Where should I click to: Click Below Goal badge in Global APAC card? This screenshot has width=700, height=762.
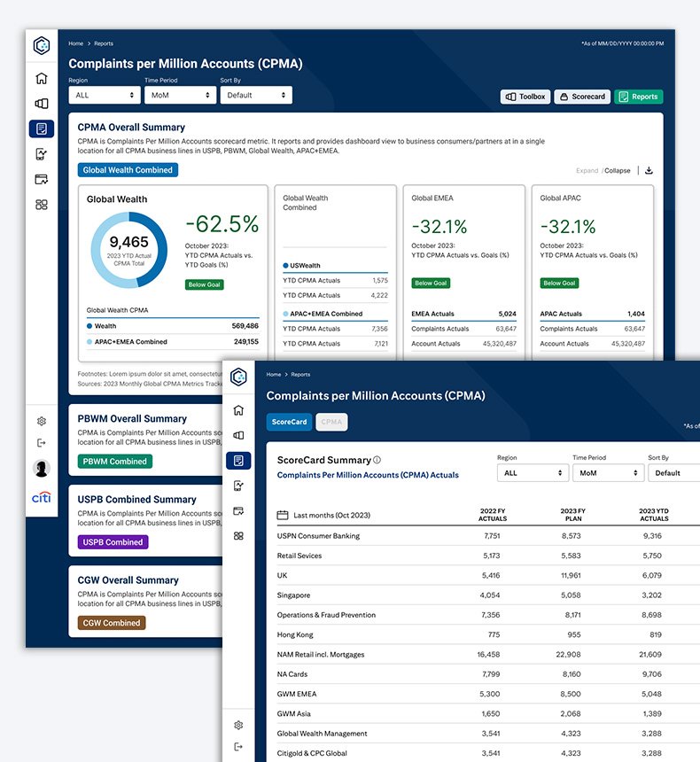pyautogui.click(x=559, y=284)
